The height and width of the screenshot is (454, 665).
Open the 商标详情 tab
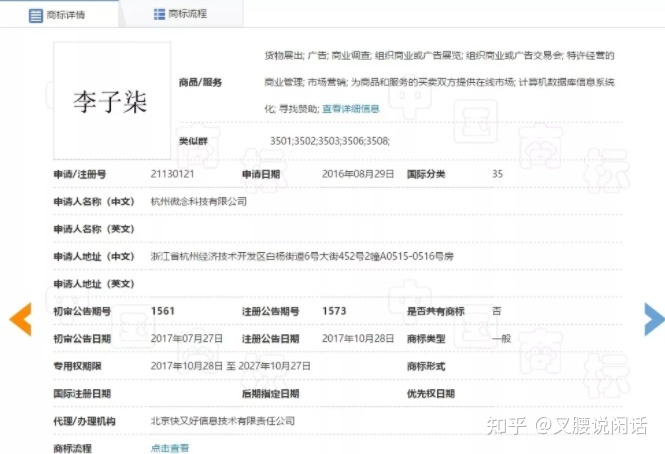59,14
